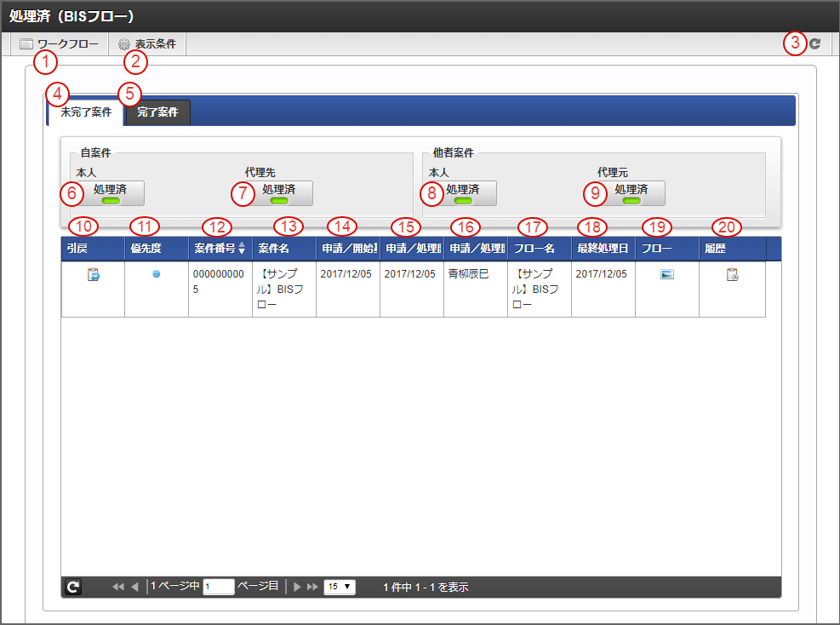Click the 【サンプル】BISフロー case name cell
Image resolution: width=840 pixels, height=625 pixels.
tap(284, 289)
